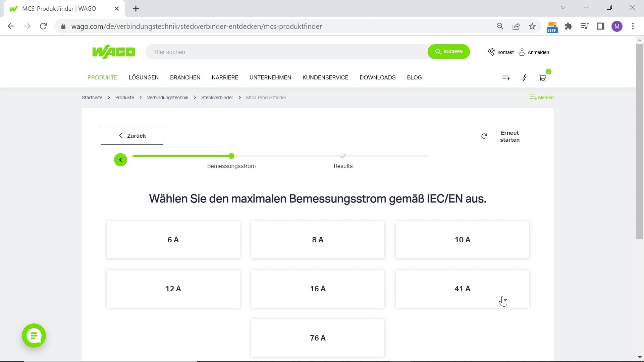The height and width of the screenshot is (362, 644).
Task: Open the profile avatar M
Action: 617,26
